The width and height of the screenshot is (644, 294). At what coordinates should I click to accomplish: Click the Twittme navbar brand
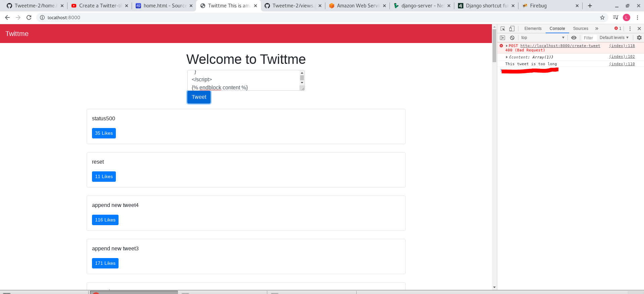pos(17,34)
